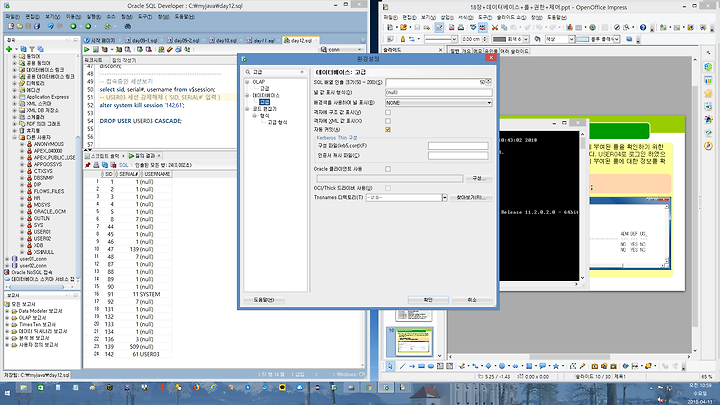Open 도구 menu in SQL Developer

[145, 17]
